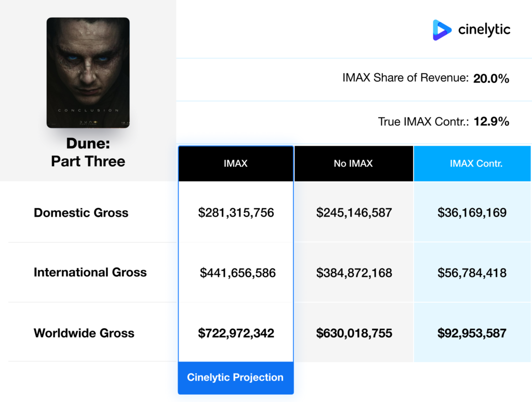This screenshot has height=402, width=532.
Task: Click the IMAX Share of Revenue 20.0% value
Action: [x=491, y=79]
